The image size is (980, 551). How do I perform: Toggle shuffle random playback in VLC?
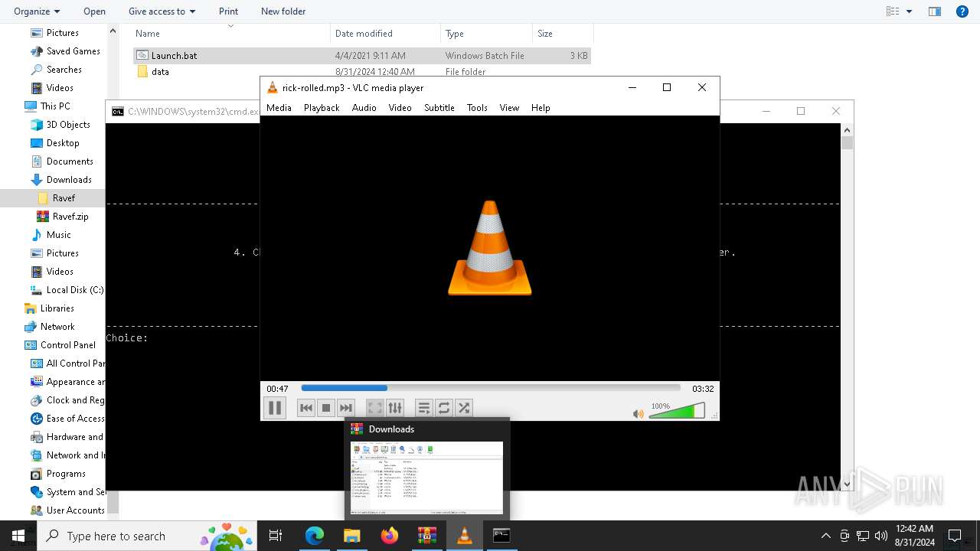point(464,408)
